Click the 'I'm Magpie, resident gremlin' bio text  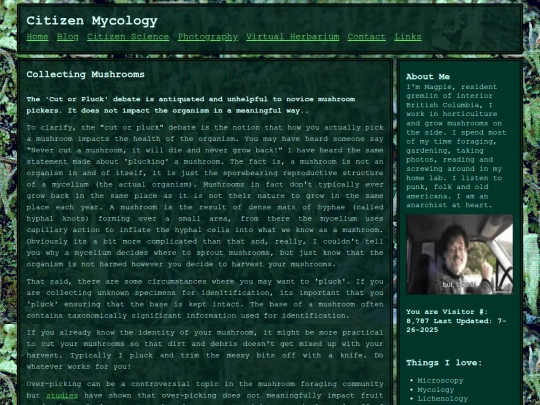[456, 146]
